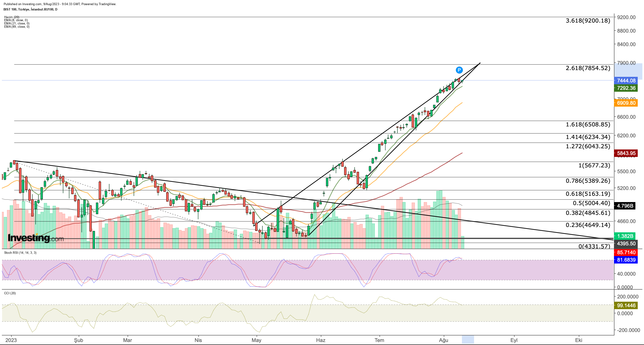Click the Fibonacci label 0.618(5163.19)
Image resolution: width=644 pixels, height=345 pixels.
click(x=588, y=194)
